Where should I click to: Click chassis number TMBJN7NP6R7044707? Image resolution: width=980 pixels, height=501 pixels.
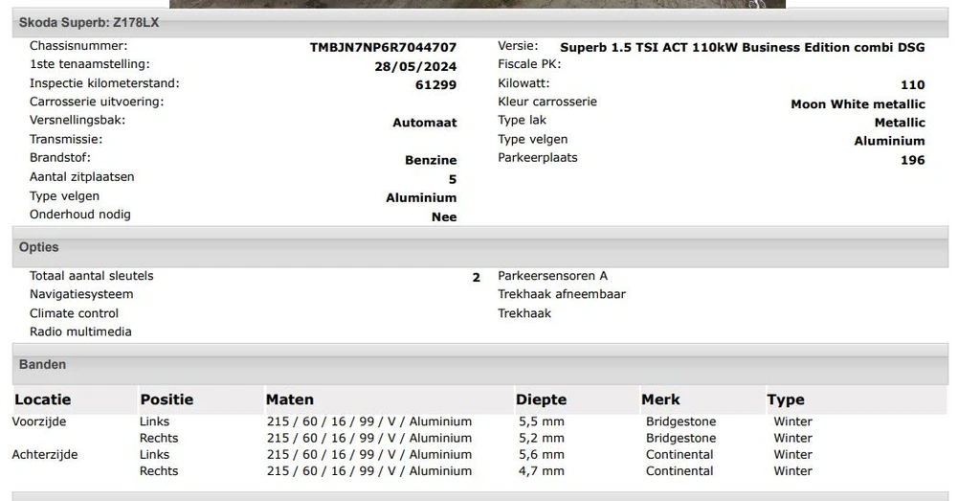tap(383, 48)
